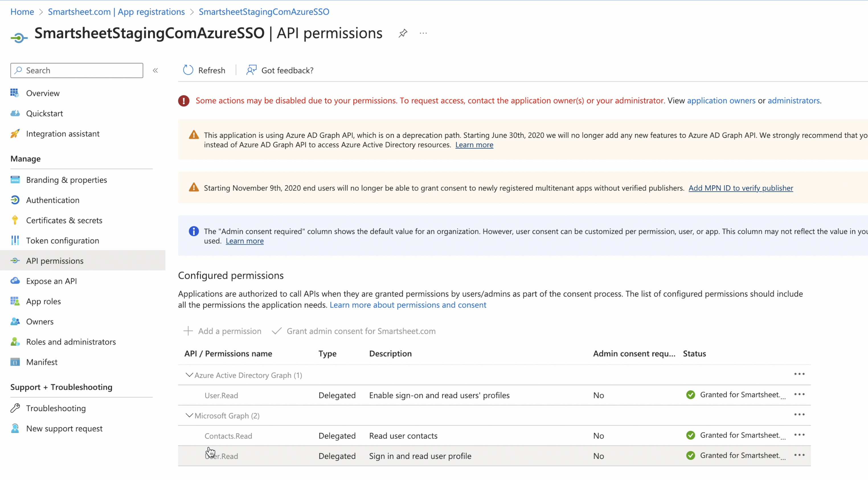Open Learn more about permissions and consent
This screenshot has height=480, width=868.
tap(408, 305)
